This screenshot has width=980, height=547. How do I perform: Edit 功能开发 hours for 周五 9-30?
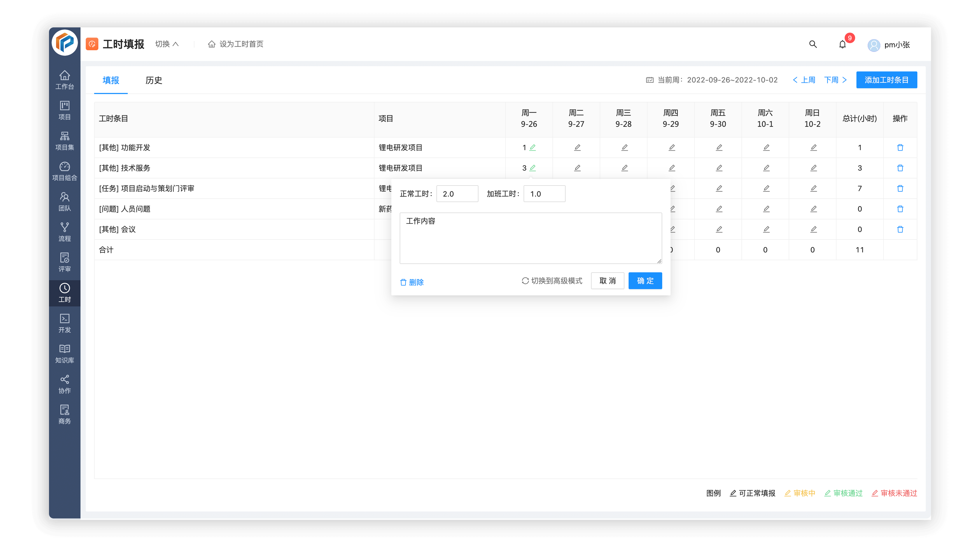719,147
